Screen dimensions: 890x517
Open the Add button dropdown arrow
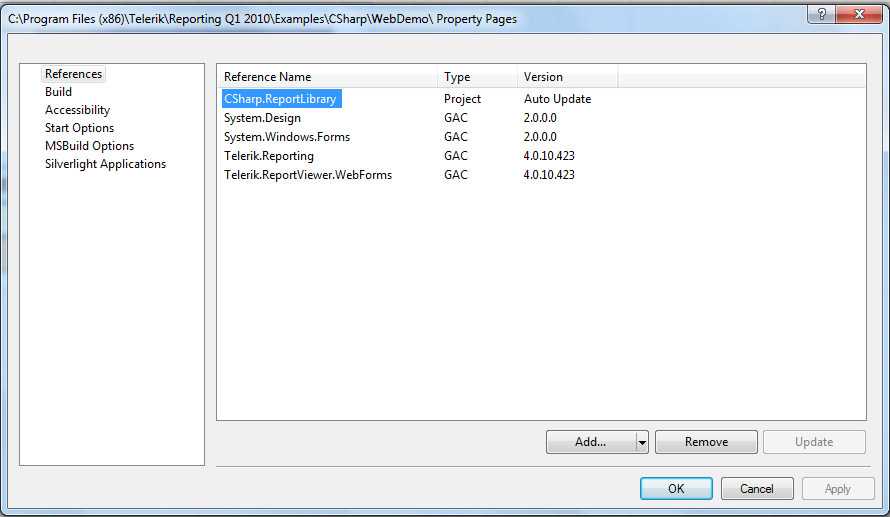point(642,442)
